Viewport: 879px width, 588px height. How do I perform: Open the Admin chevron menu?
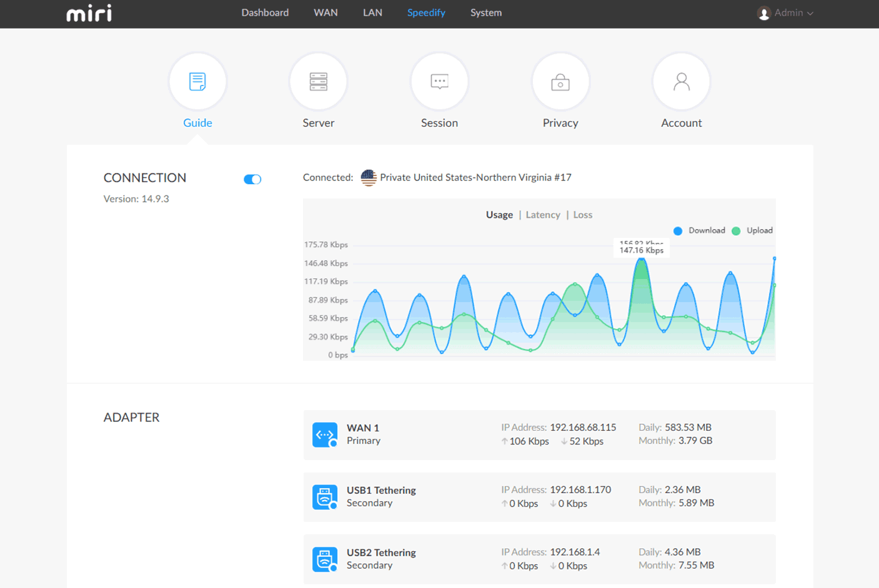click(809, 12)
